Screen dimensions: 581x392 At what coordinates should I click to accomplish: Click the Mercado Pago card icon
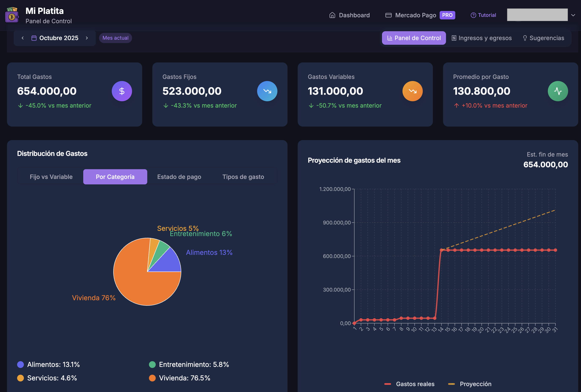[x=388, y=15]
